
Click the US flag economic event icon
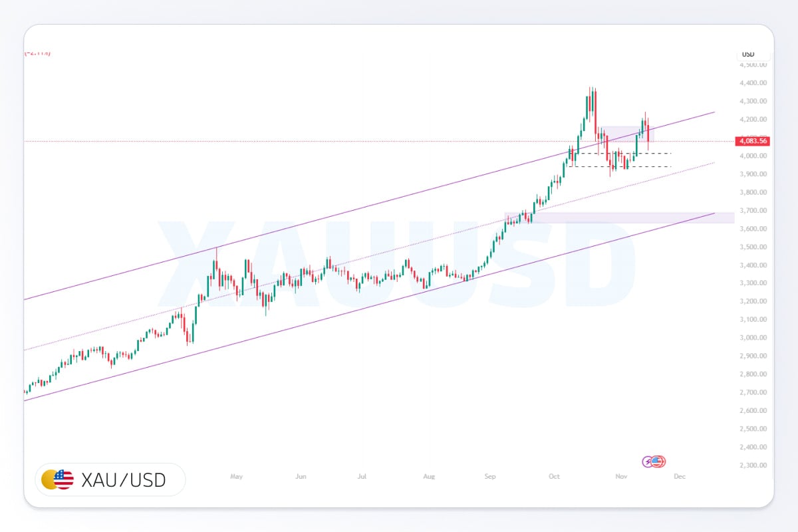tap(658, 462)
